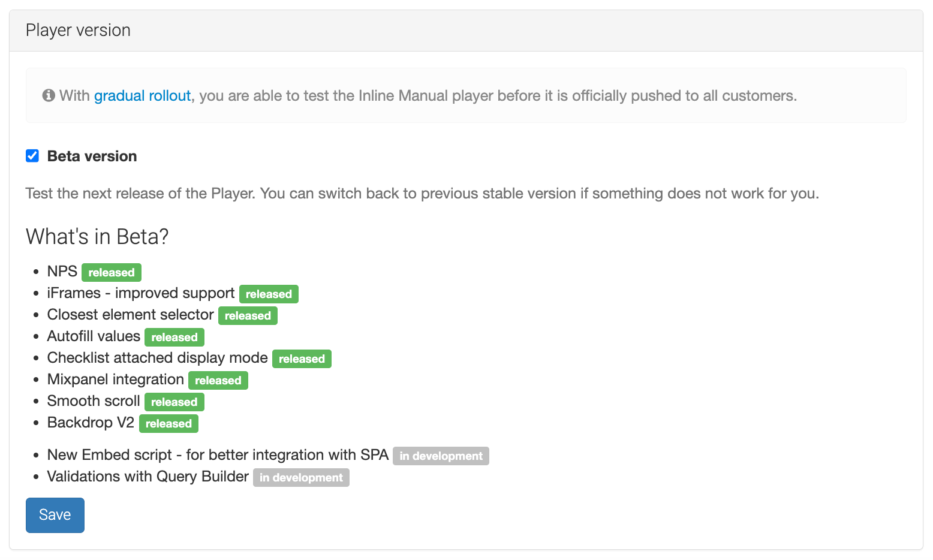
Task: Click the What's in Beta? heading
Action: (x=97, y=237)
